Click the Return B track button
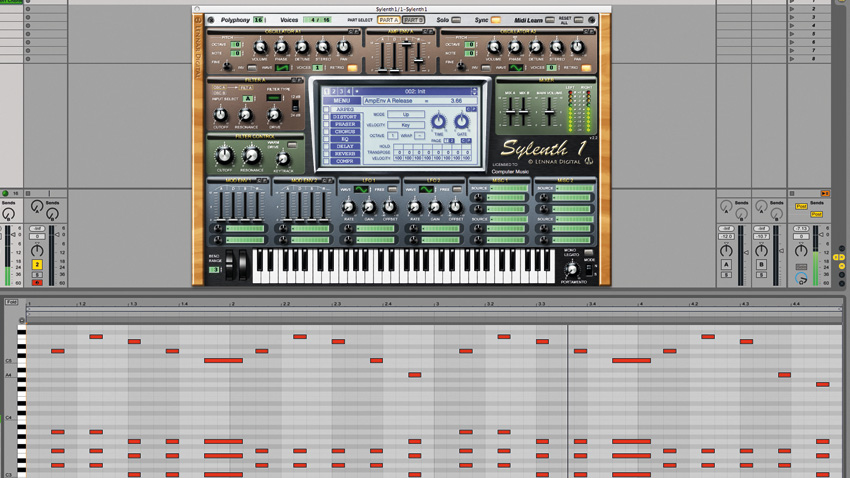Screen dimensions: 850x478 [761, 264]
